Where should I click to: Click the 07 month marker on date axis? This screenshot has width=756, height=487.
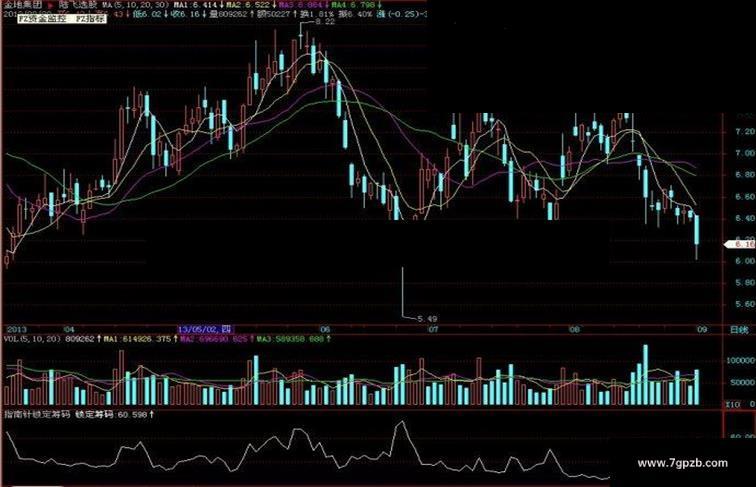pos(433,330)
